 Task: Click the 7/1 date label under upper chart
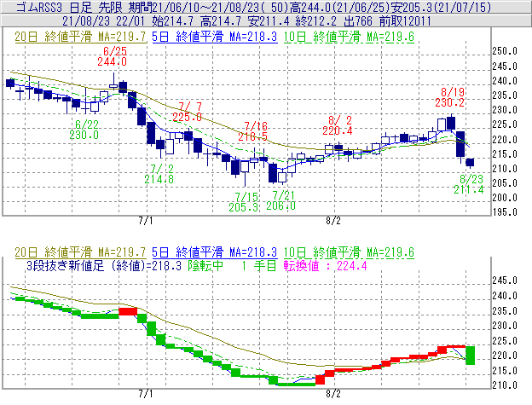click(x=146, y=221)
